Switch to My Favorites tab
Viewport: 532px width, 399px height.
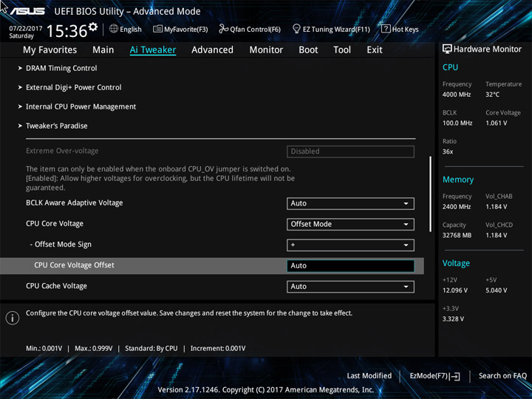tap(50, 50)
